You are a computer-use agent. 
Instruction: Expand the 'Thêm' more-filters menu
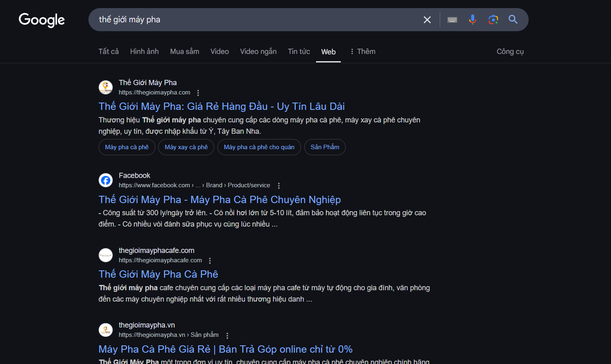click(363, 51)
